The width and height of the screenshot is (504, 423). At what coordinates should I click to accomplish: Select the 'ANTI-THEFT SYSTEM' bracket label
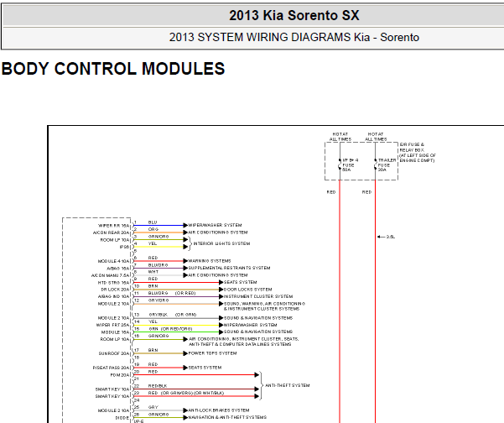pos(288,385)
